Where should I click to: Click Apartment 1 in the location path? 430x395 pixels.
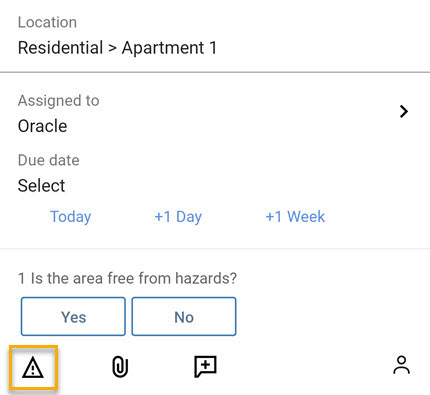169,47
